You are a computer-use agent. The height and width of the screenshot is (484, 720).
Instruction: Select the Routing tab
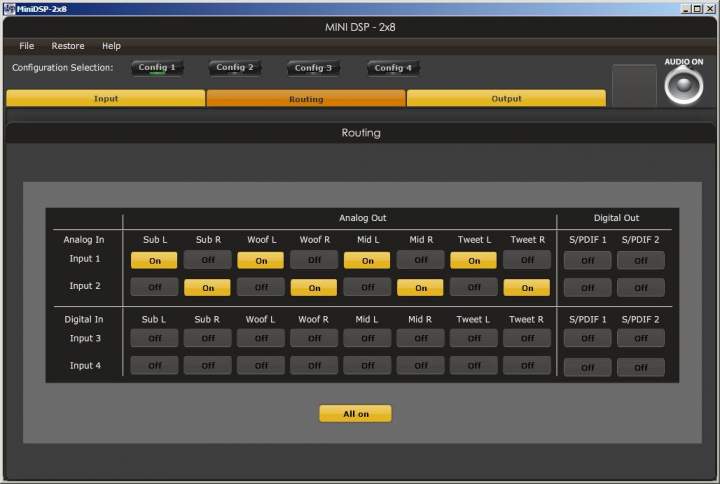coord(306,99)
